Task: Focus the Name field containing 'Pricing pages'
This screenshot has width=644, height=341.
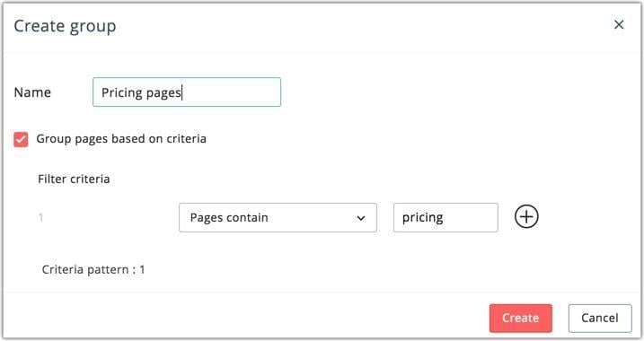Action: pyautogui.click(x=187, y=92)
